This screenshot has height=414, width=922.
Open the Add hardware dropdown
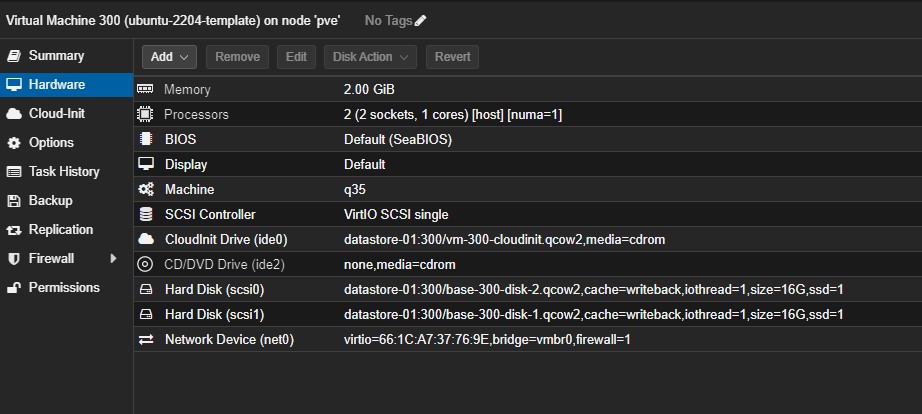[169, 57]
